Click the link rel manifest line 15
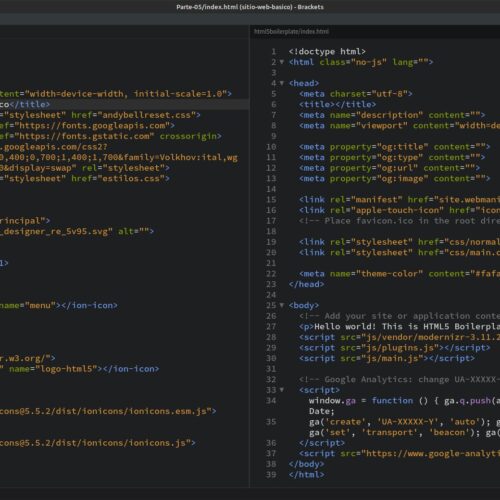 [x=399, y=200]
